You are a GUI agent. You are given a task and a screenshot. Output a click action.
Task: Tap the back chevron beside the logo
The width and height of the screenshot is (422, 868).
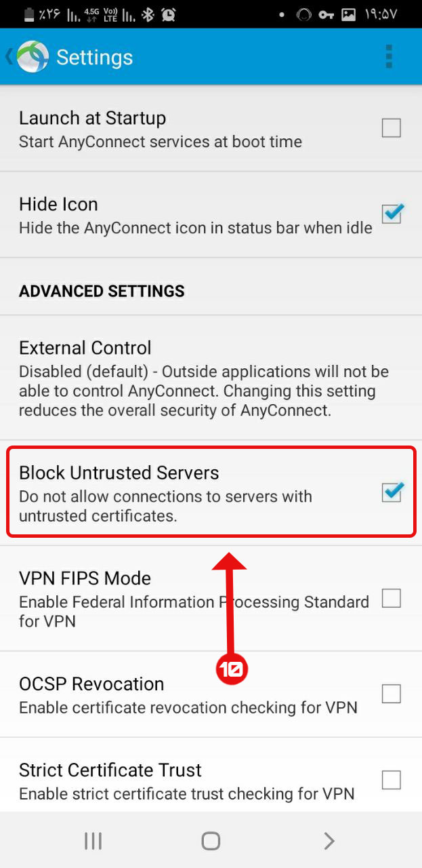[x=9, y=56]
